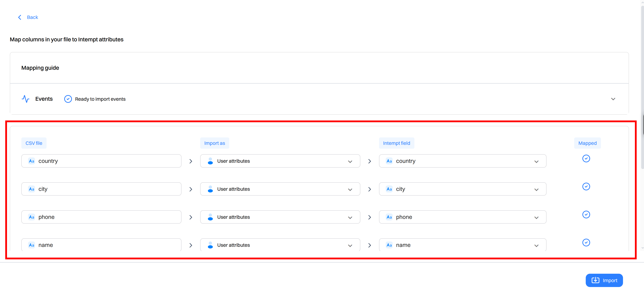Click arrow before Intempt phone field
The width and height of the screenshot is (644, 297).
click(x=369, y=217)
